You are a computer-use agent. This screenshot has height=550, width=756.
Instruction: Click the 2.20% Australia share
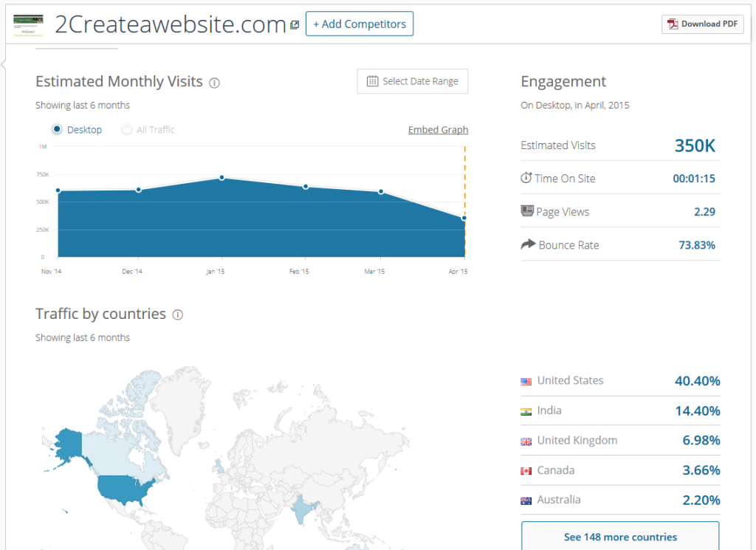[701, 500]
